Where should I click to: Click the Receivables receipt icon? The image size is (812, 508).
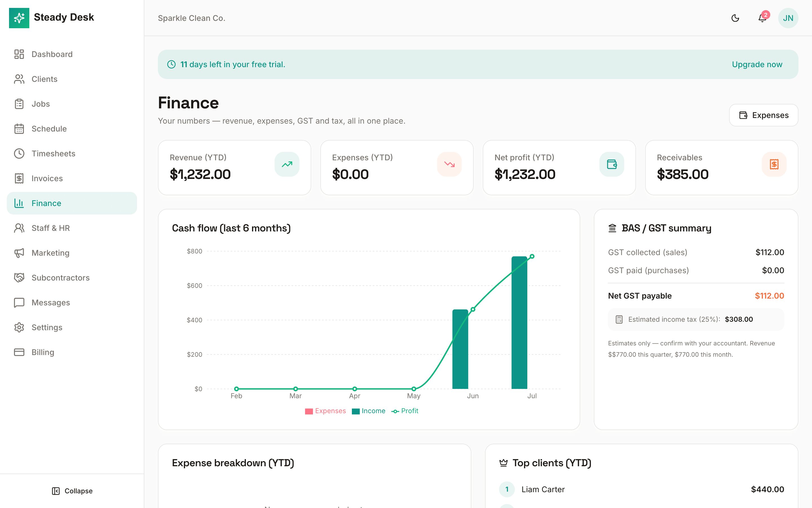click(x=774, y=164)
